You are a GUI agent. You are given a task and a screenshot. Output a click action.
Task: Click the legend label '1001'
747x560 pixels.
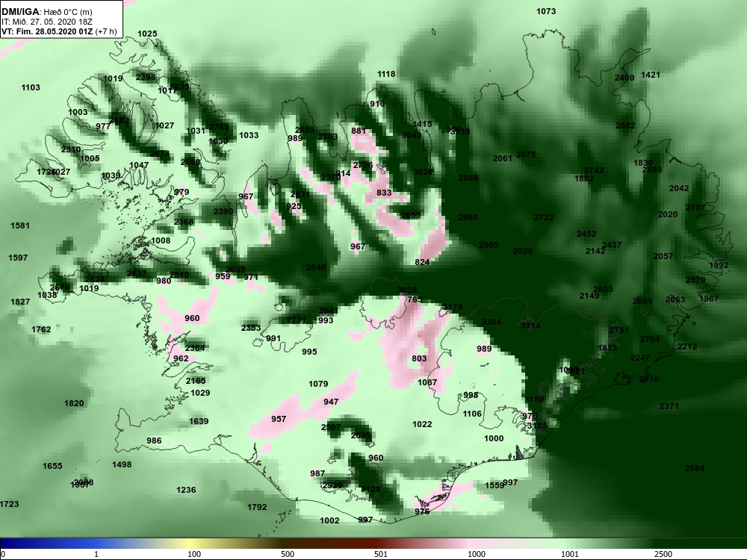click(x=570, y=554)
